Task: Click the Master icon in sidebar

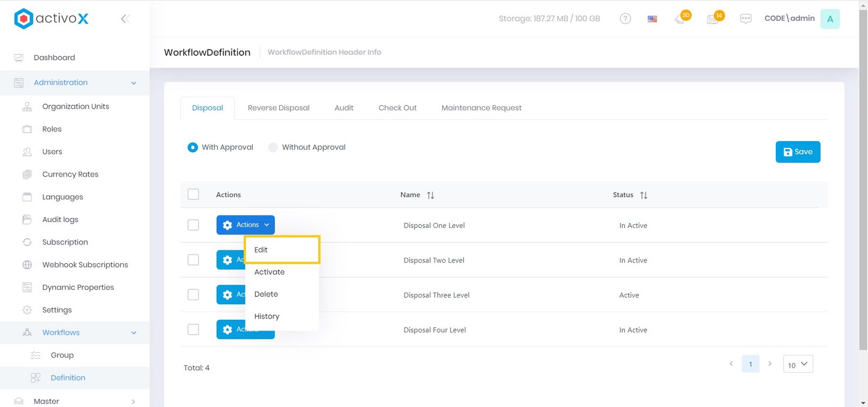Action: (x=19, y=401)
